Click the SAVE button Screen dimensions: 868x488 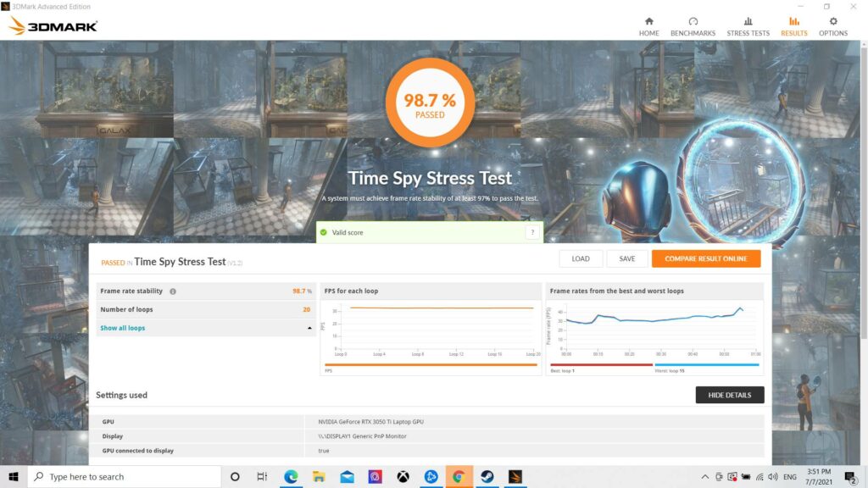(627, 258)
